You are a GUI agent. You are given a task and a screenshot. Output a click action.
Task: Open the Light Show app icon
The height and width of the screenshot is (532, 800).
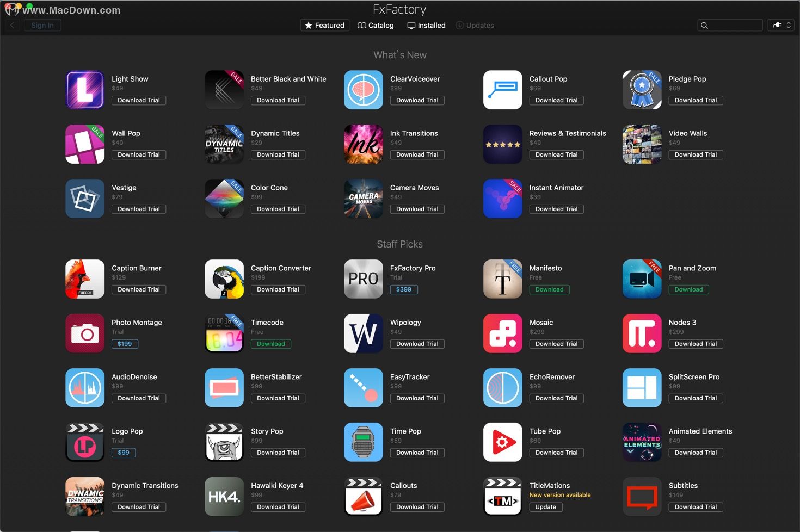pos(85,90)
